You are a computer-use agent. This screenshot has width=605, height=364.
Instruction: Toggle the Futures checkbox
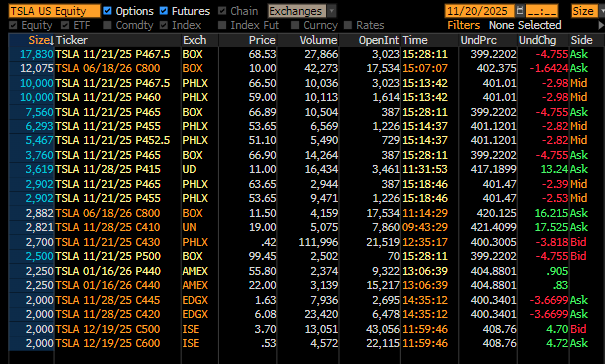click(x=164, y=11)
